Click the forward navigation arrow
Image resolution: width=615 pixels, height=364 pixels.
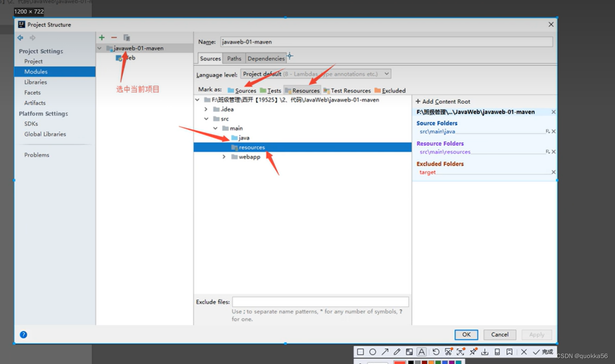pos(33,38)
